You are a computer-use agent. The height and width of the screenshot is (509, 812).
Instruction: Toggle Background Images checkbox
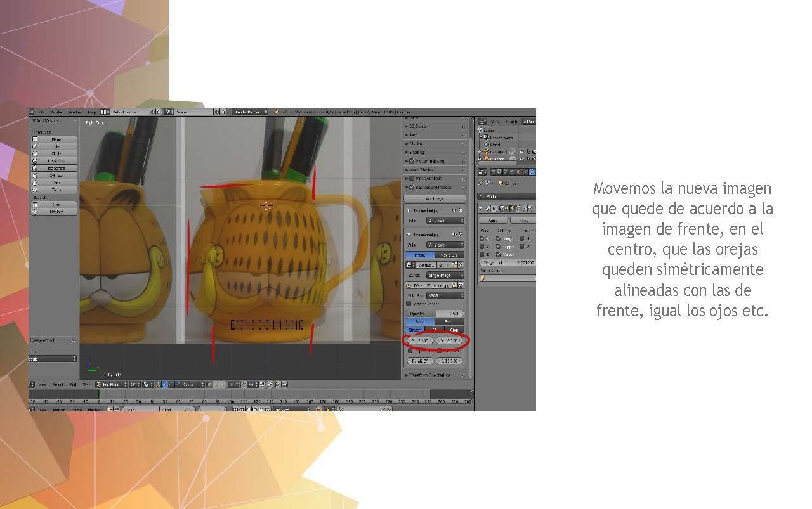411,188
